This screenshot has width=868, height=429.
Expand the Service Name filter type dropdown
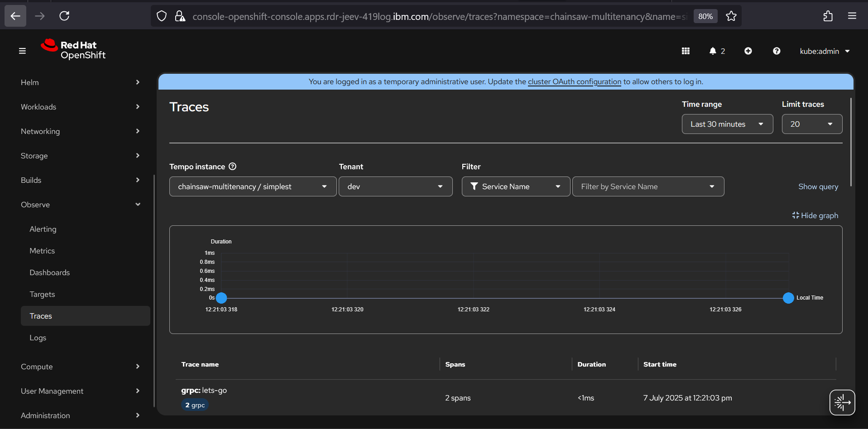click(515, 186)
